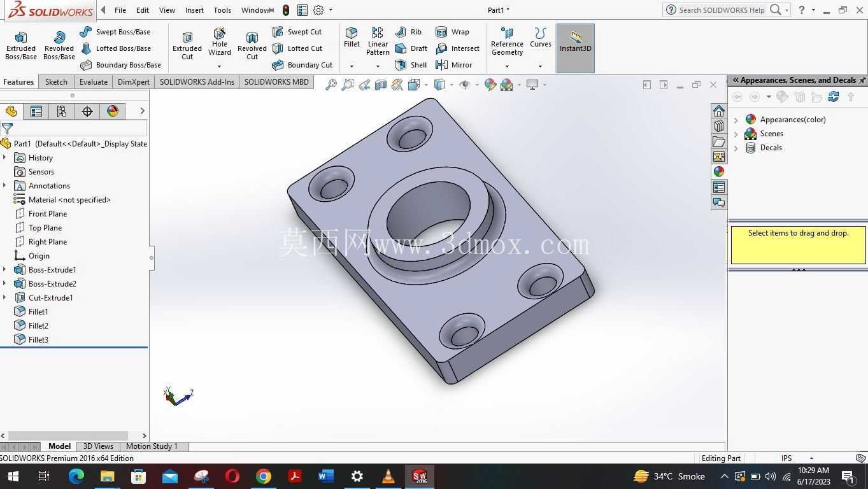Expand the Boss-Extrude1 feature node
This screenshot has width=868, height=489.
[4, 270]
